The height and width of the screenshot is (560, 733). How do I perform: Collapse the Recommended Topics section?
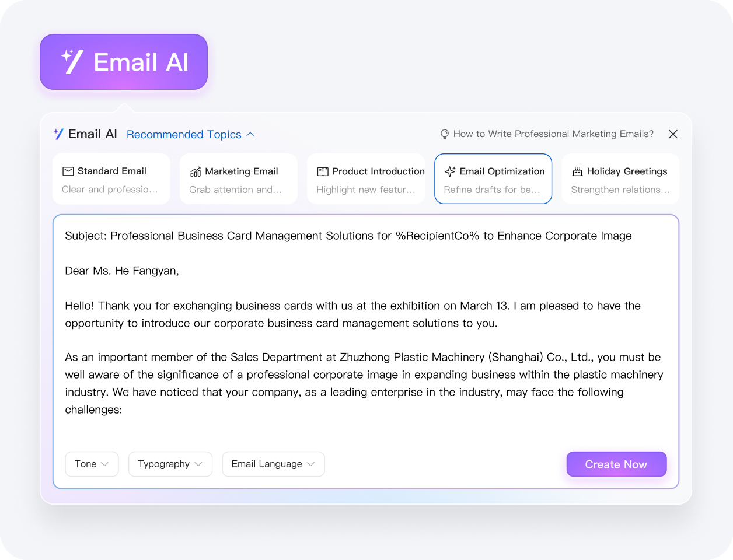point(190,134)
